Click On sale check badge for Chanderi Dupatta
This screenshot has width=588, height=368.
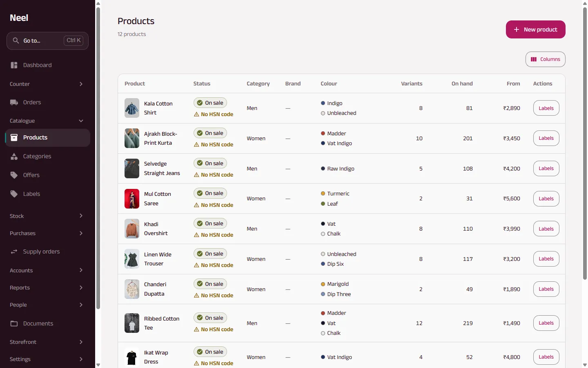pos(210,284)
